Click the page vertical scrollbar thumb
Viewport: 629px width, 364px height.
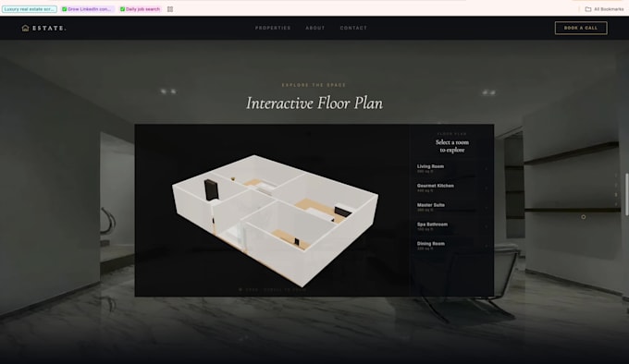tap(626, 195)
